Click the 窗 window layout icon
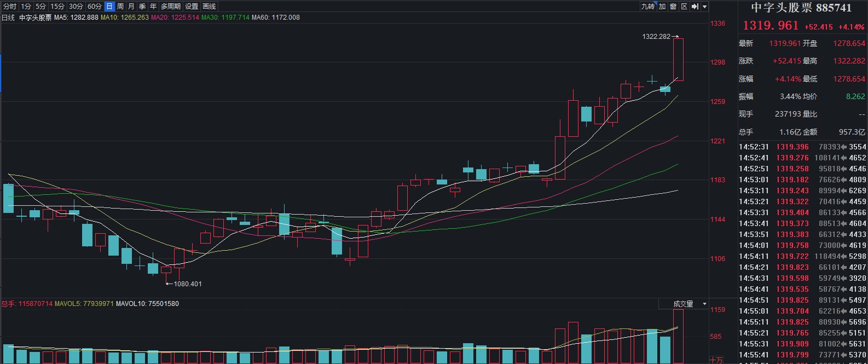Screen dimensions: 868x364 click(673, 7)
